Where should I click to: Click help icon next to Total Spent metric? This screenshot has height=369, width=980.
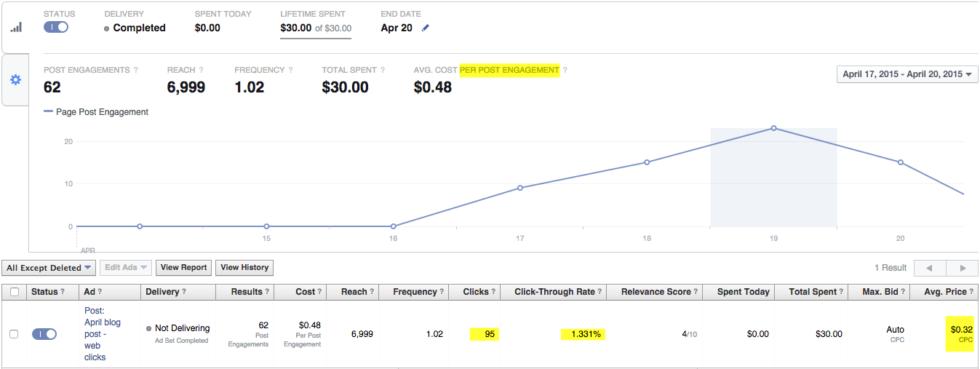382,71
